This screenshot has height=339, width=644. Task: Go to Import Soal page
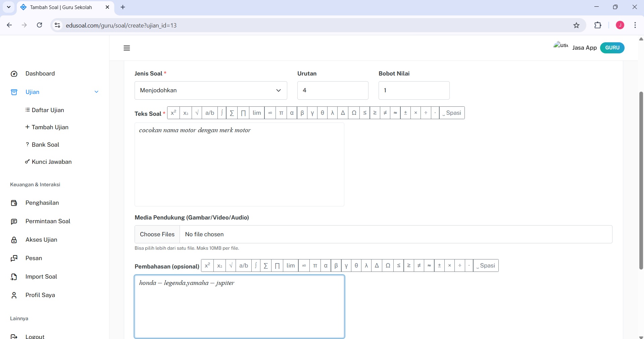point(41,277)
